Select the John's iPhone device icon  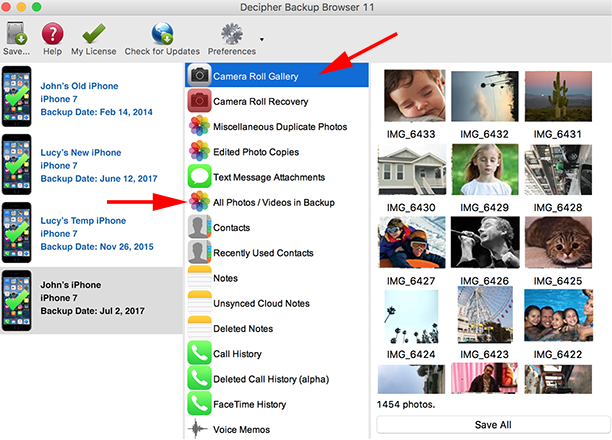(x=16, y=301)
